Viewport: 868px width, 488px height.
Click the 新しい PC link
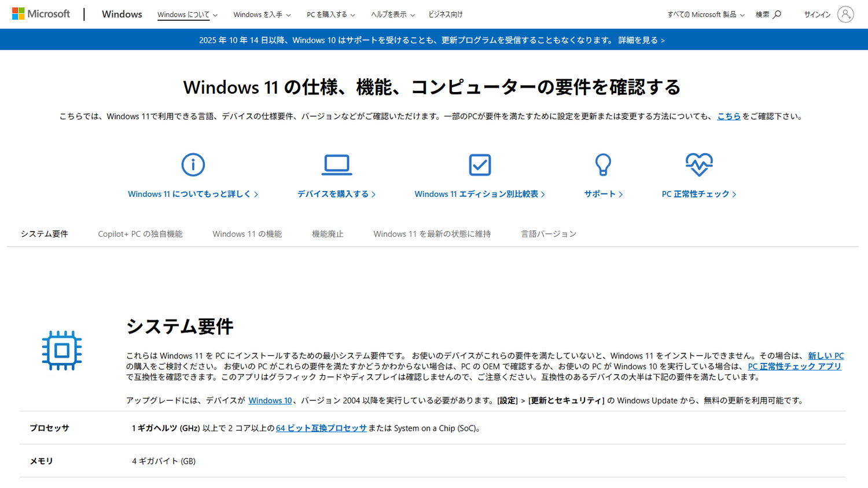click(827, 355)
